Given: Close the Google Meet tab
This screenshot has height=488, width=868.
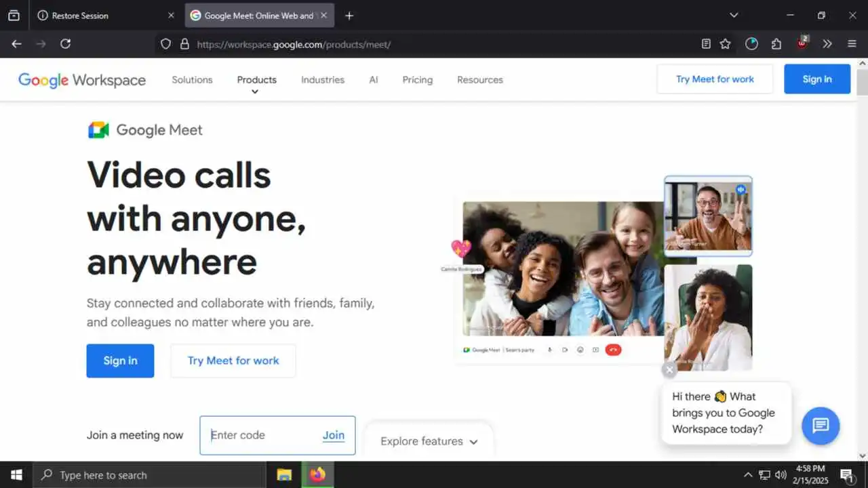Looking at the screenshot, I should click(x=323, y=16).
